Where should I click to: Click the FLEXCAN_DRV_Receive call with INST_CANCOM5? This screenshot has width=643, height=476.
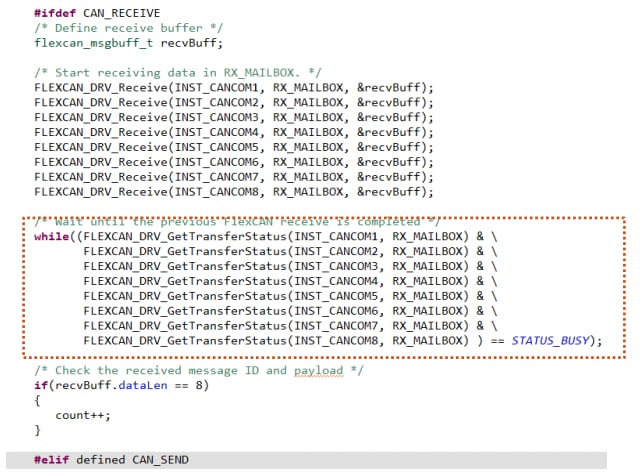click(234, 147)
